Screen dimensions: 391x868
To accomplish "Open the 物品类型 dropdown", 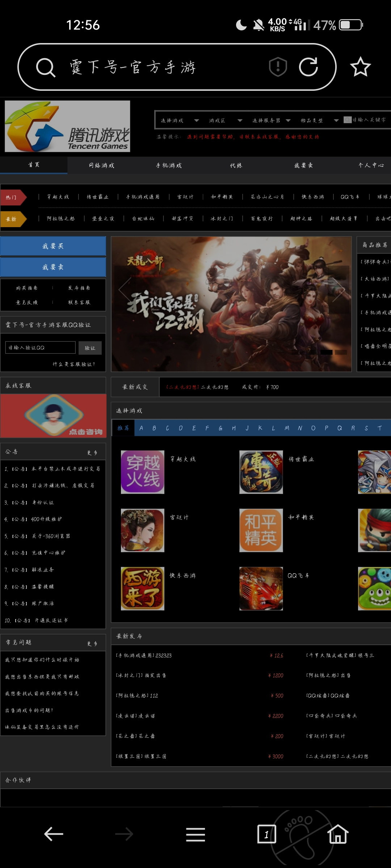I will tap(319, 120).
